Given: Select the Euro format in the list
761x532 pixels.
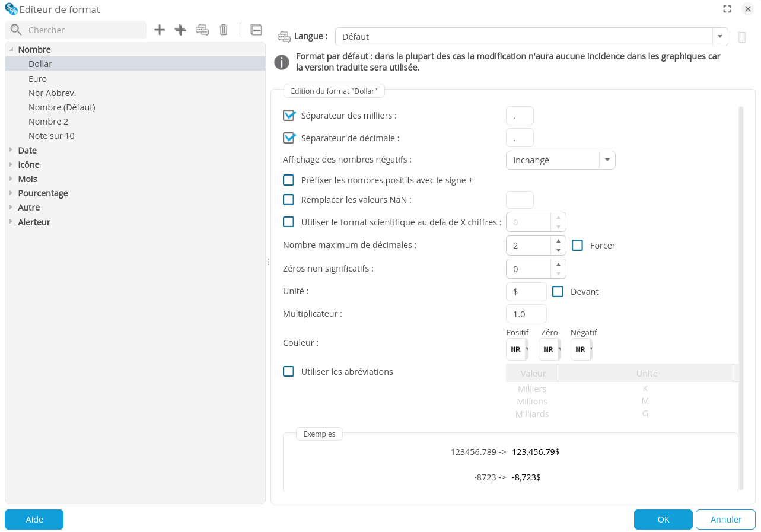Looking at the screenshot, I should tap(37, 78).
